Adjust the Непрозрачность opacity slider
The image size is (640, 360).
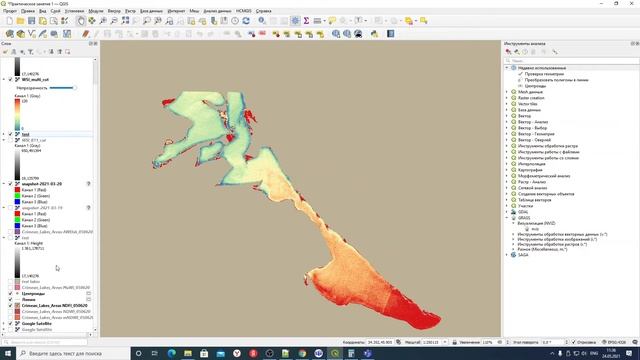pos(62,88)
